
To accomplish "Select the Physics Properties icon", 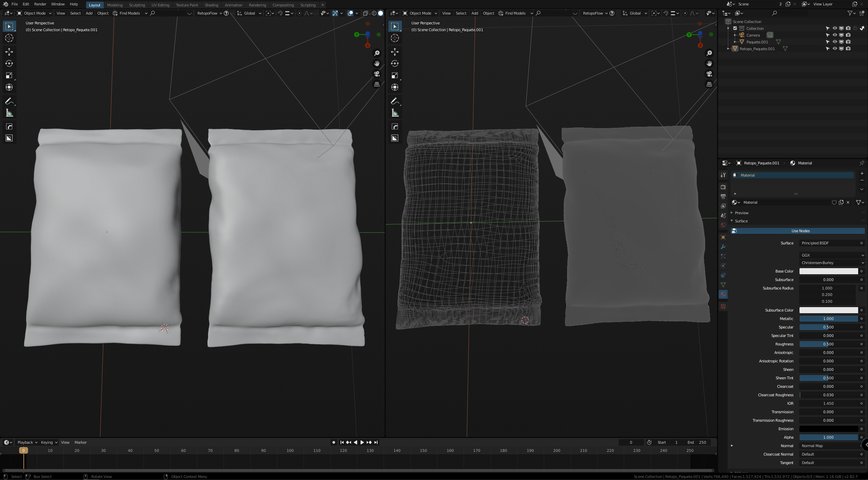I will coord(723,265).
